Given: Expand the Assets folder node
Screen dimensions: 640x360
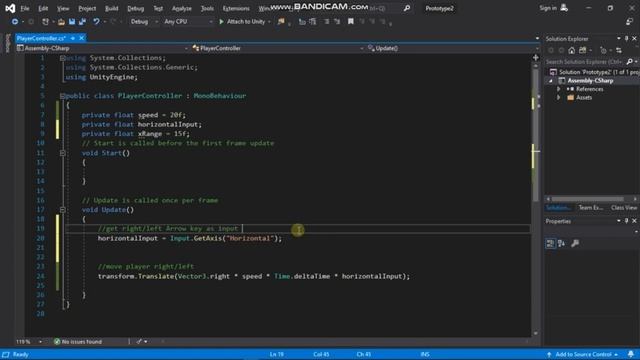Looking at the screenshot, I should point(559,98).
